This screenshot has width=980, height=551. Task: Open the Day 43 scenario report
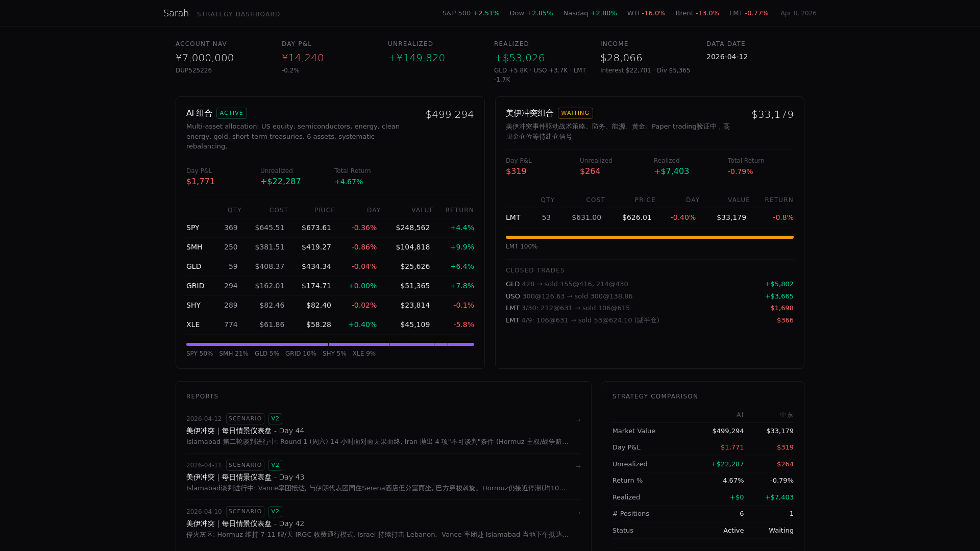pos(383,477)
